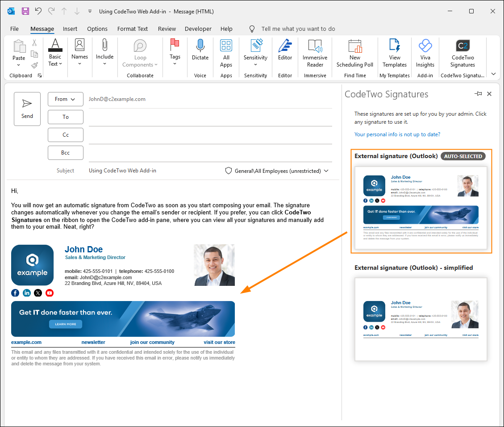The image size is (504, 427).
Task: Close the CodeTwo Signatures pane
Action: tap(489, 94)
